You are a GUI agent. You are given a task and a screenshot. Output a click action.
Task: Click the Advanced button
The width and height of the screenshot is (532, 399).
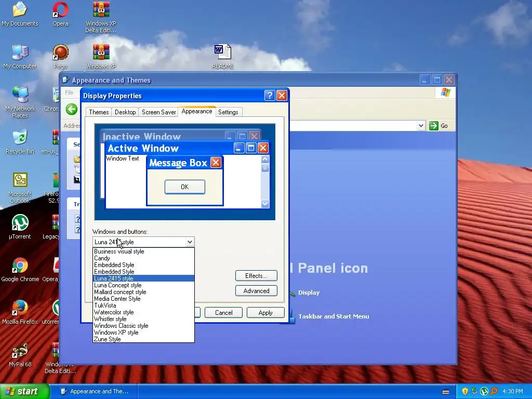256,291
